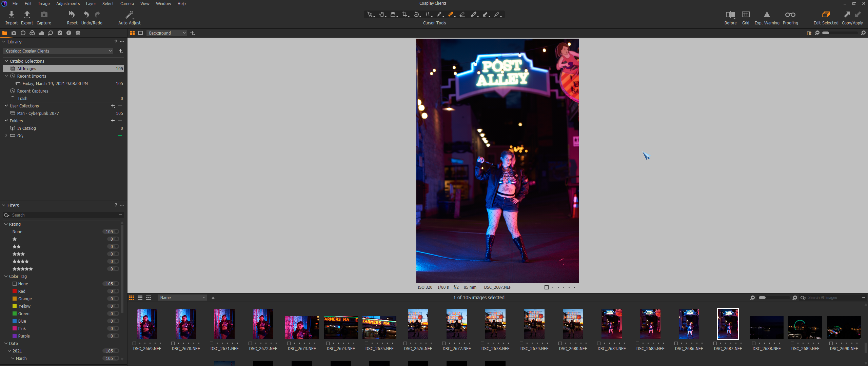Click the Export icon
Viewport: 868px width, 366px height.
tap(27, 15)
